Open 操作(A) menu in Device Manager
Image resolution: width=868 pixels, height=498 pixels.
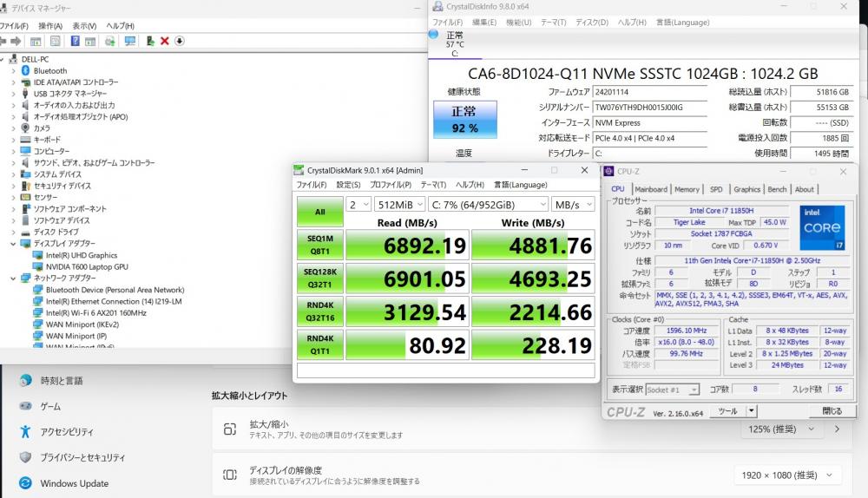tap(50, 26)
